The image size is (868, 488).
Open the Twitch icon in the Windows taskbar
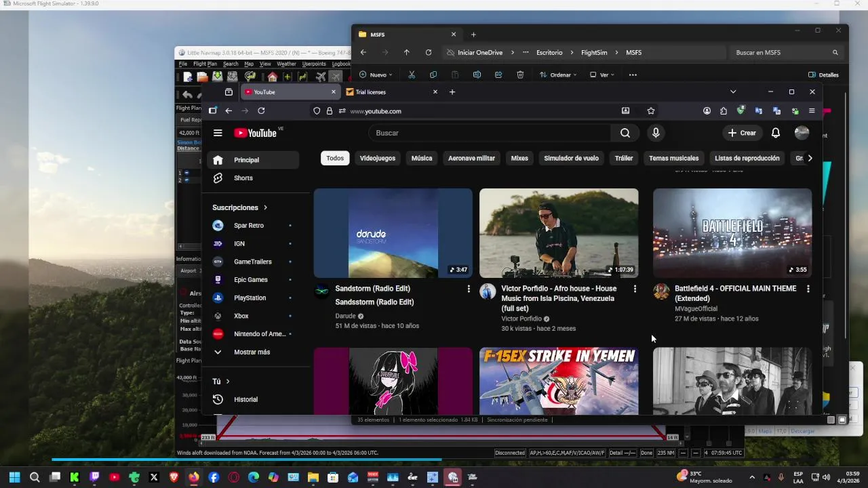94,477
